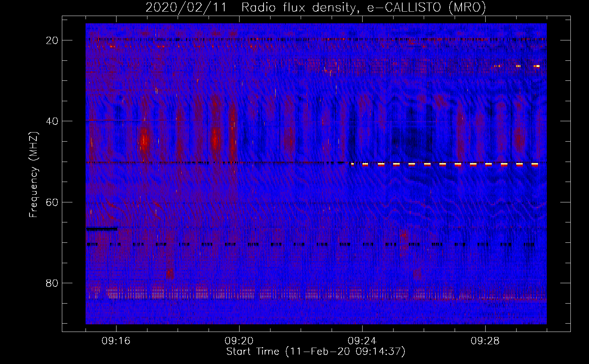The width and height of the screenshot is (589, 364).
Task: Click the time tick label 09:16
Action: coord(116,341)
